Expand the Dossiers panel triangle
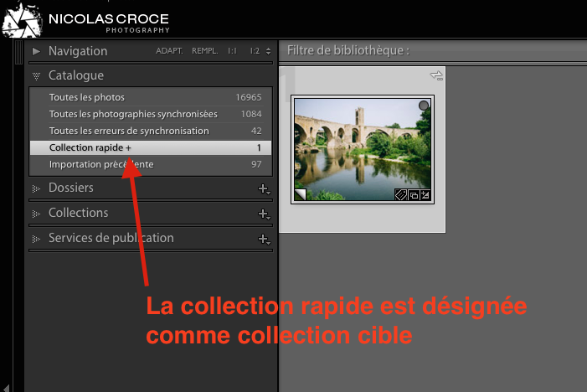The width and height of the screenshot is (587, 392). click(x=36, y=188)
